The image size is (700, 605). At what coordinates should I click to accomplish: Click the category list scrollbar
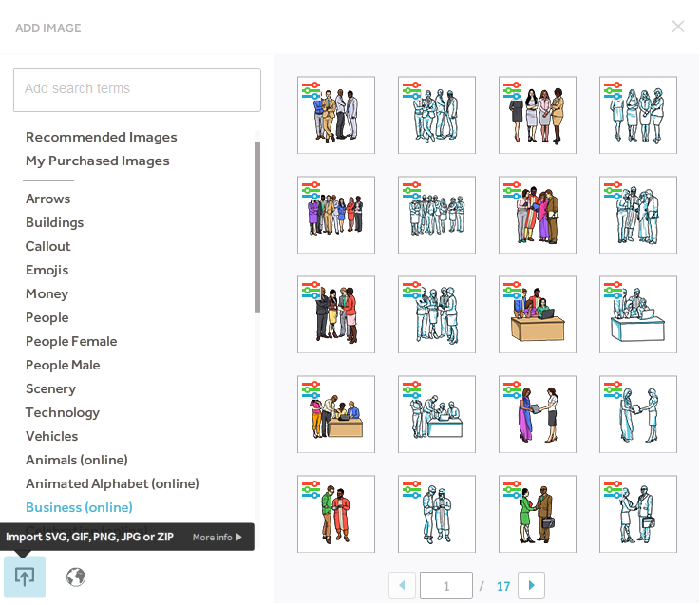[x=257, y=228]
